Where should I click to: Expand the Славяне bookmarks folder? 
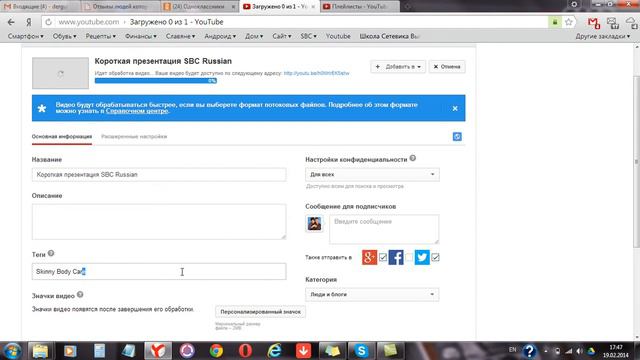pos(180,36)
